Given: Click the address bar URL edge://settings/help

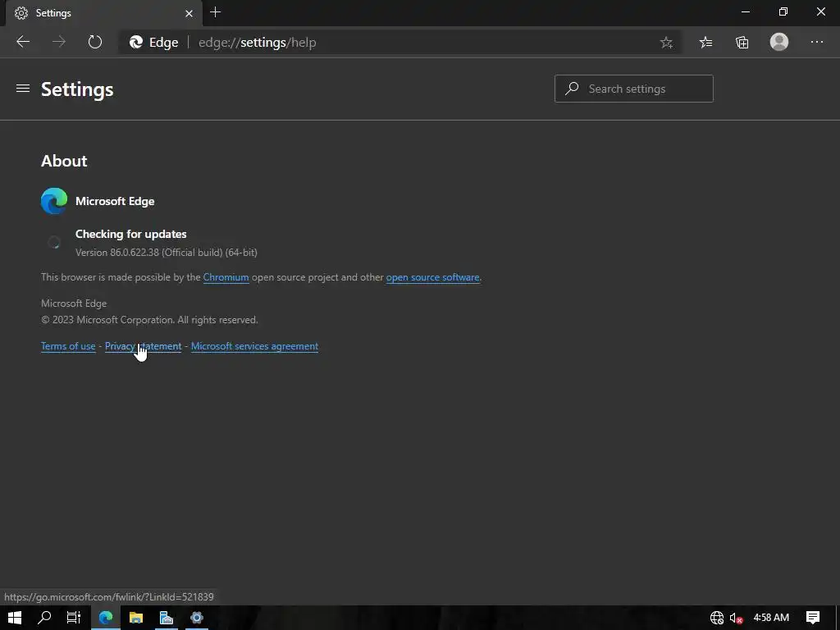Looking at the screenshot, I should 257,43.
